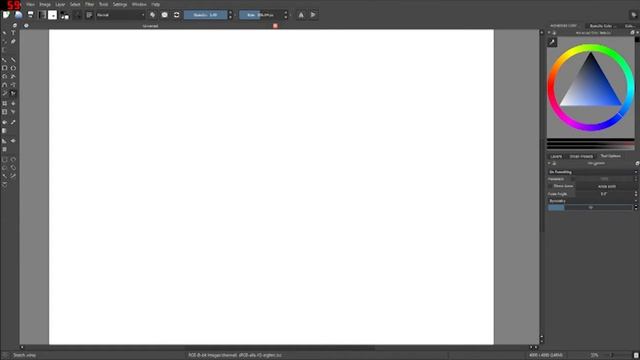640x360 pixels.
Task: Switch to Advanced Color Selector tab
Action: click(564, 26)
